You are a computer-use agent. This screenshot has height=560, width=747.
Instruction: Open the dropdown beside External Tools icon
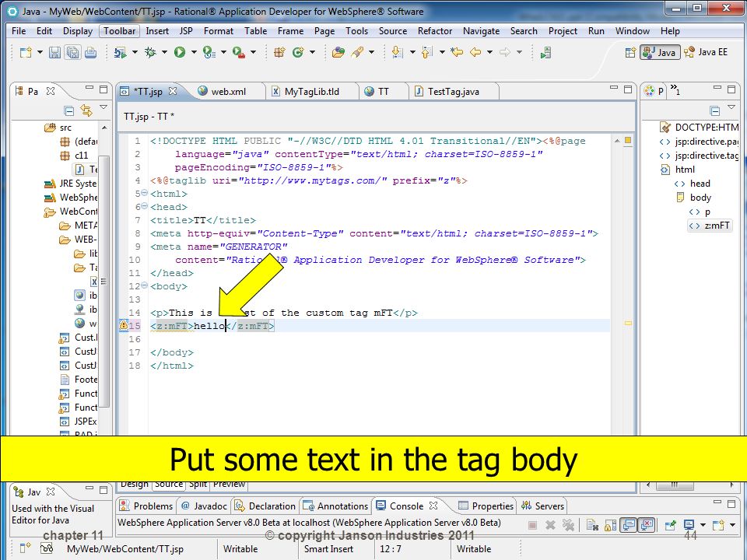pyautogui.click(x=253, y=52)
